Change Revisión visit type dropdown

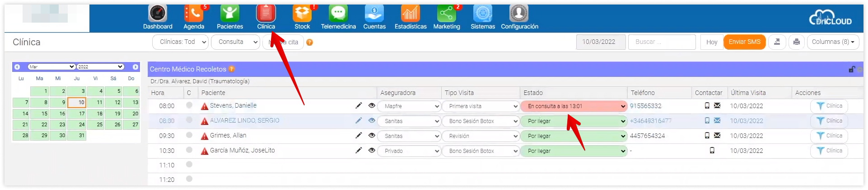coord(481,136)
